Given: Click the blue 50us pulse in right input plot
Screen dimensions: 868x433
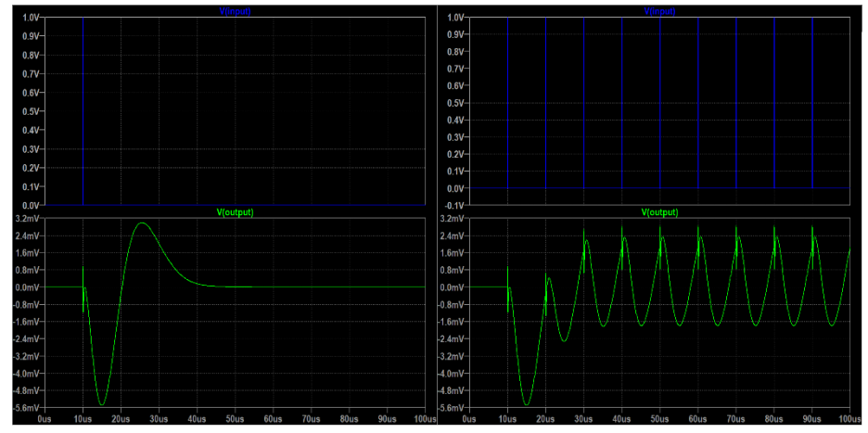Looking at the screenshot, I should (660, 103).
